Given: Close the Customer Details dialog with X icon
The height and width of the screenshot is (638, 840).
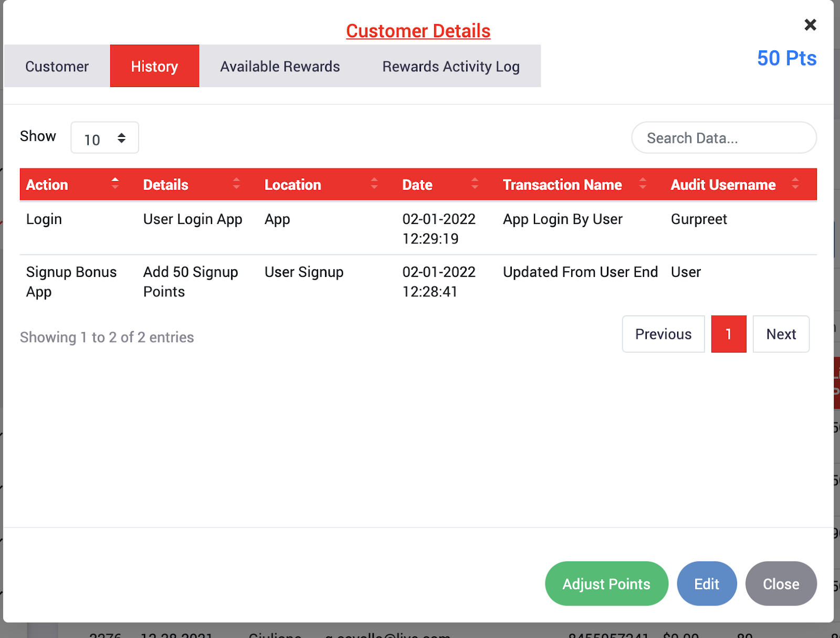Looking at the screenshot, I should pos(810,25).
